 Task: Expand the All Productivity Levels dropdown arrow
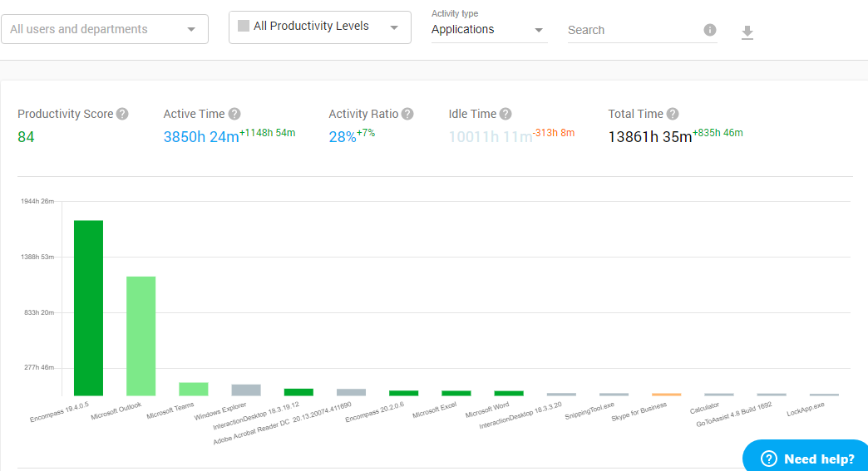coord(394,27)
